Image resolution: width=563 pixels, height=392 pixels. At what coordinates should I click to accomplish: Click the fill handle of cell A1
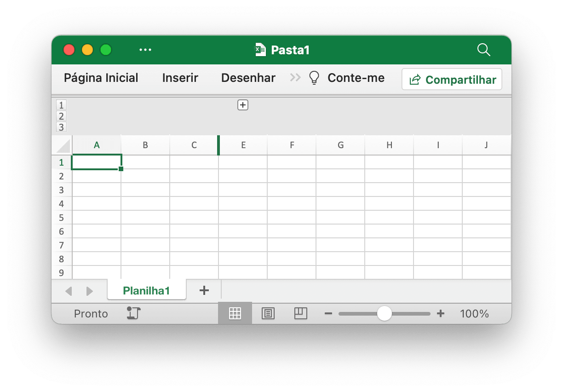(121, 169)
